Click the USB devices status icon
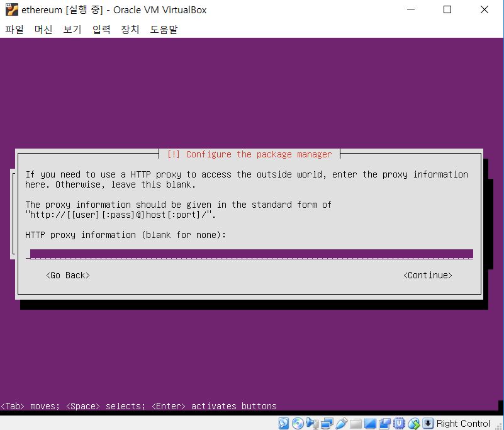 342,423
